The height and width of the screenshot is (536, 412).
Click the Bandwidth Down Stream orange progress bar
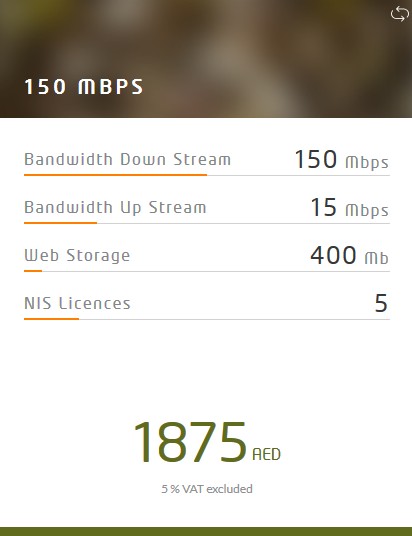point(115,175)
